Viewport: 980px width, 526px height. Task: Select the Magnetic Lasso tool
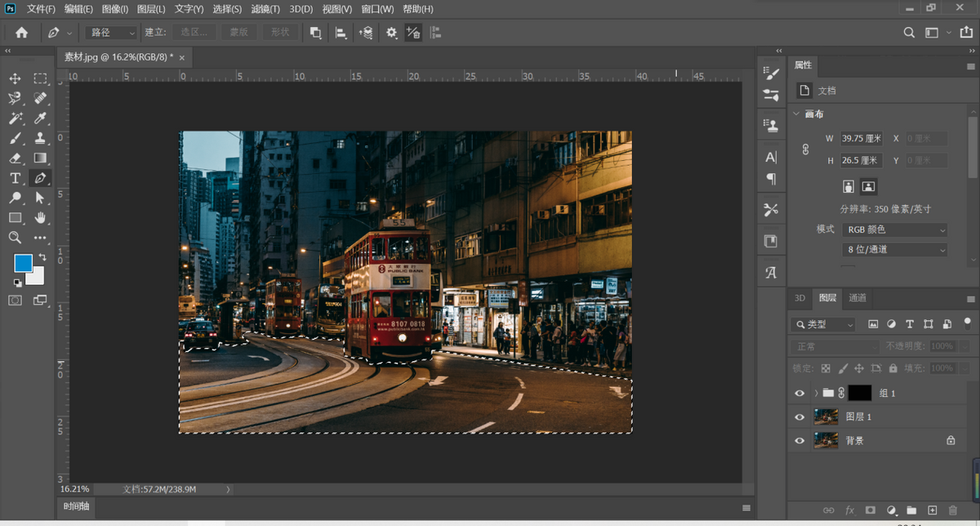point(15,99)
